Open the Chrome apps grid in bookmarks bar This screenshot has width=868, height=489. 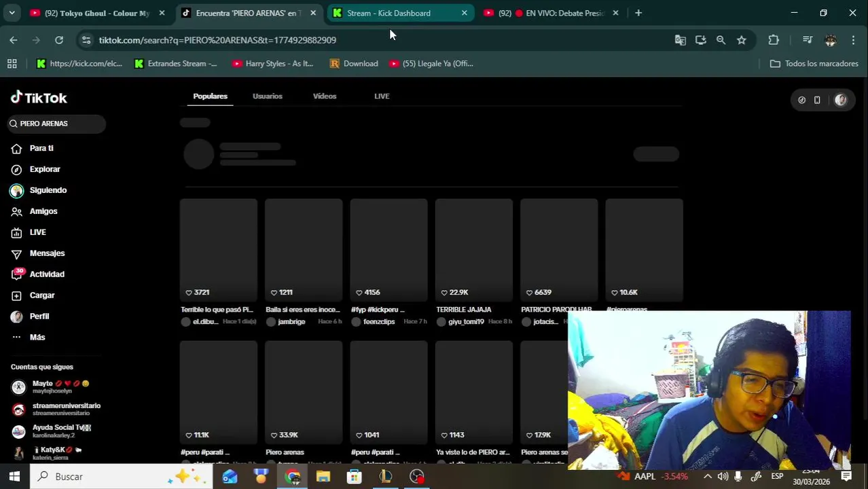pos(12,63)
